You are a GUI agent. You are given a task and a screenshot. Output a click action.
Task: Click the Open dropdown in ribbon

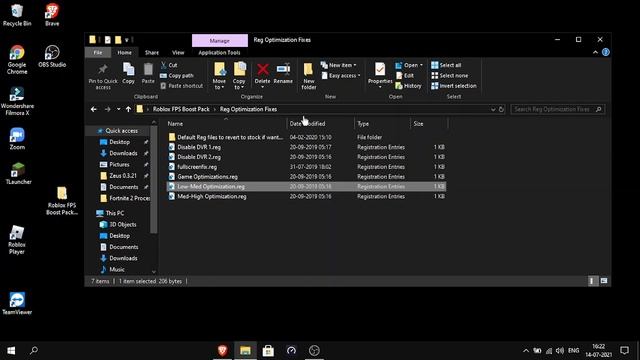409,65
